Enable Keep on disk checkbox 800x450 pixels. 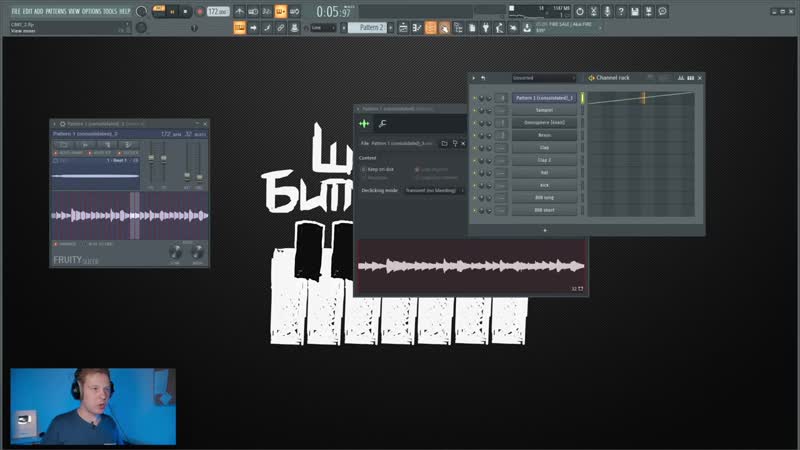[363, 169]
